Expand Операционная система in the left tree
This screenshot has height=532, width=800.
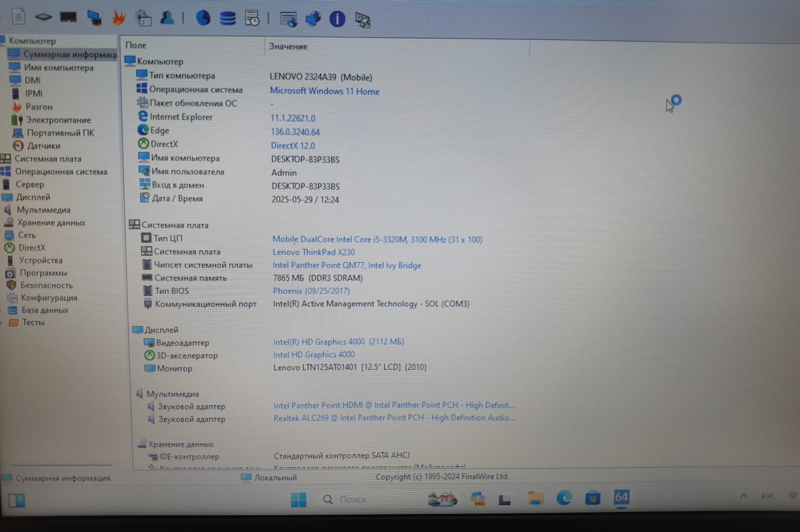pos(61,171)
